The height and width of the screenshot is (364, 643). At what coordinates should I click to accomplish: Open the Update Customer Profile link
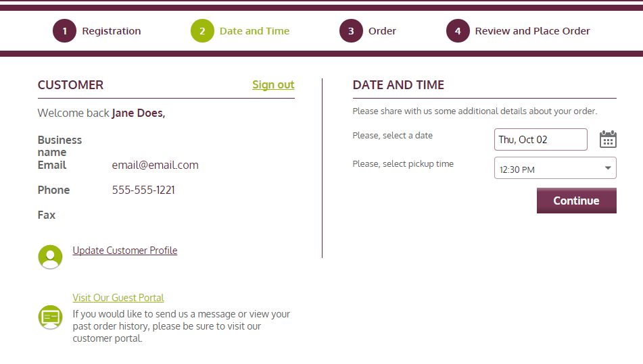124,250
